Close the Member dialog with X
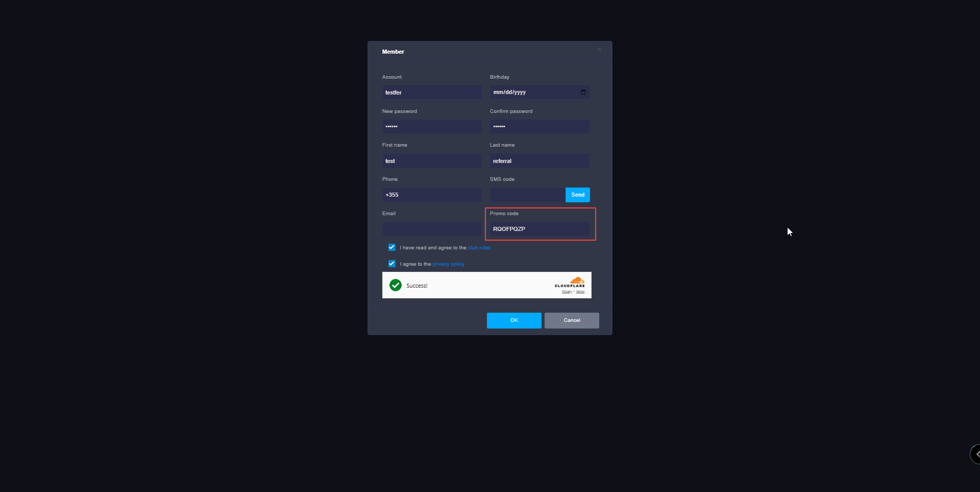The height and width of the screenshot is (492, 980). tap(599, 50)
